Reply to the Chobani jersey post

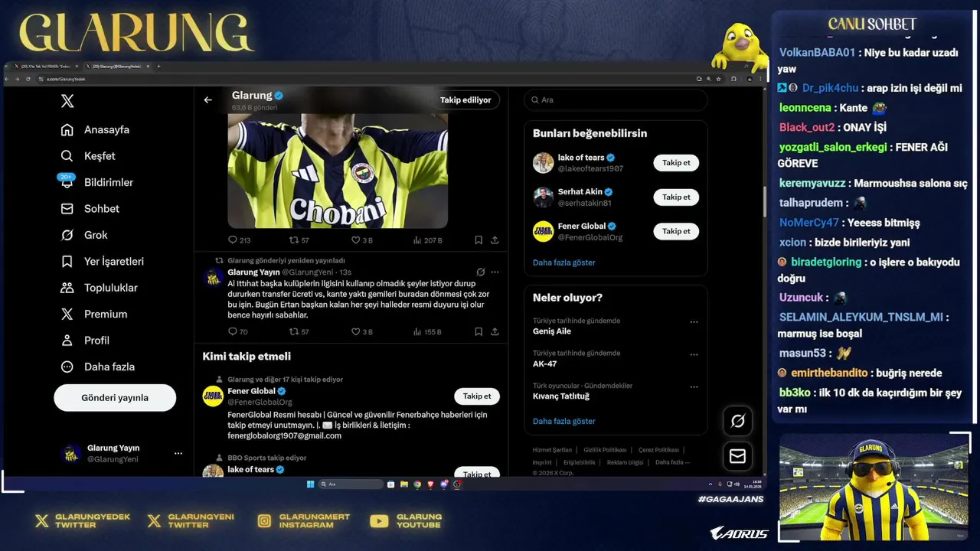coord(239,240)
